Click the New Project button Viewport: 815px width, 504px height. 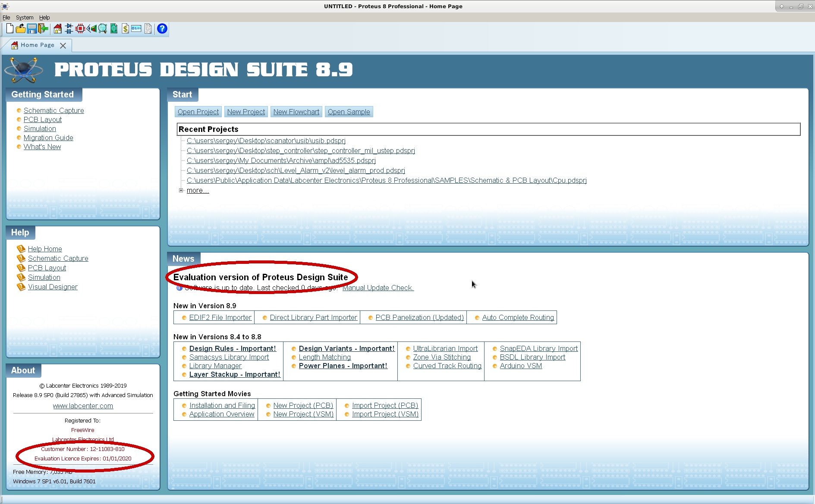246,112
